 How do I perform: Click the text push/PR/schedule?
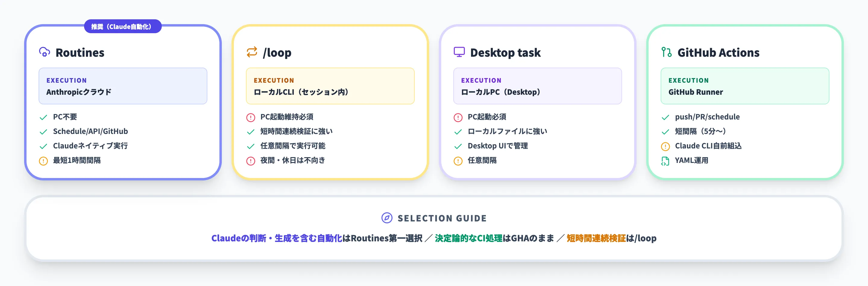[707, 117]
